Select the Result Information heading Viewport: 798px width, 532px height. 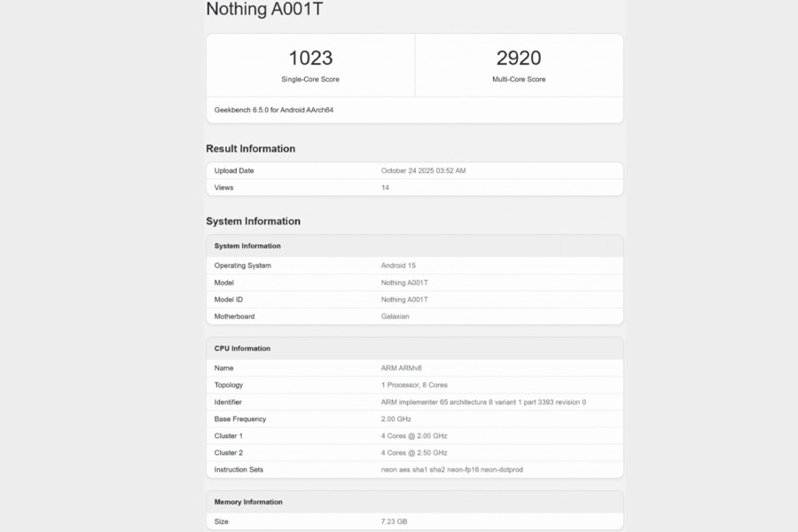click(x=251, y=149)
